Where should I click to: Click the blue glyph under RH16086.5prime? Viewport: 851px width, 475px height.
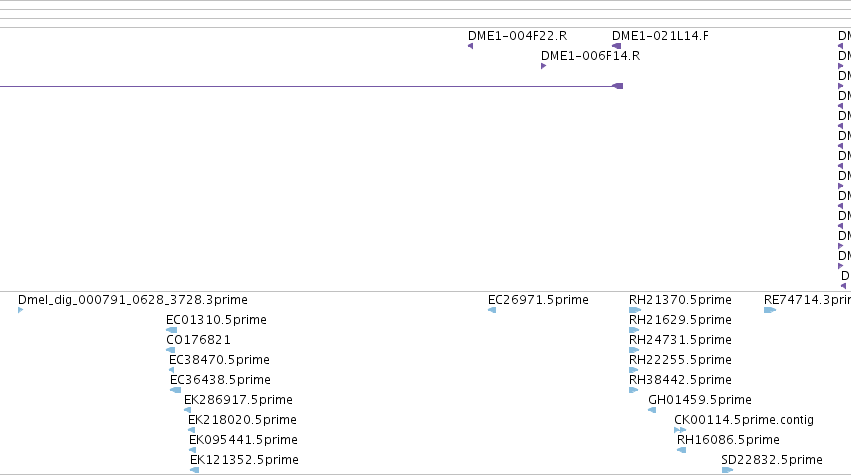pos(682,451)
